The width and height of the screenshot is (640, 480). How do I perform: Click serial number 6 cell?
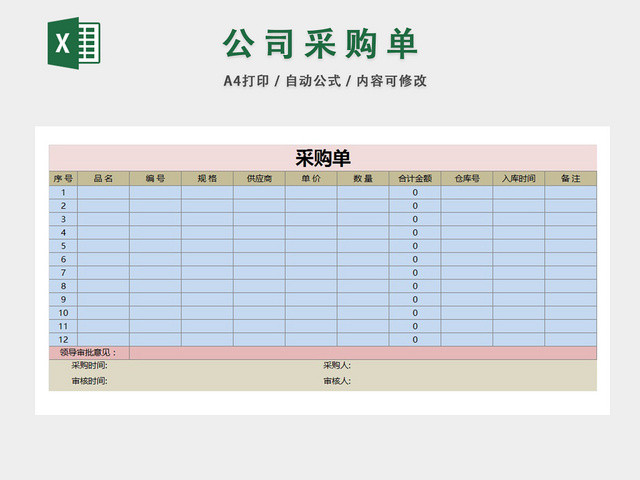tap(63, 259)
